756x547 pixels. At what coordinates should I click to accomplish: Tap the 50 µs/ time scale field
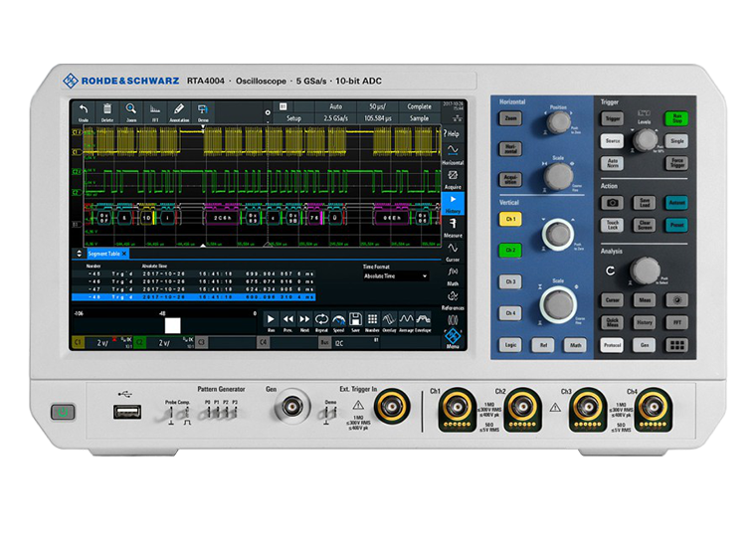pyautogui.click(x=378, y=106)
